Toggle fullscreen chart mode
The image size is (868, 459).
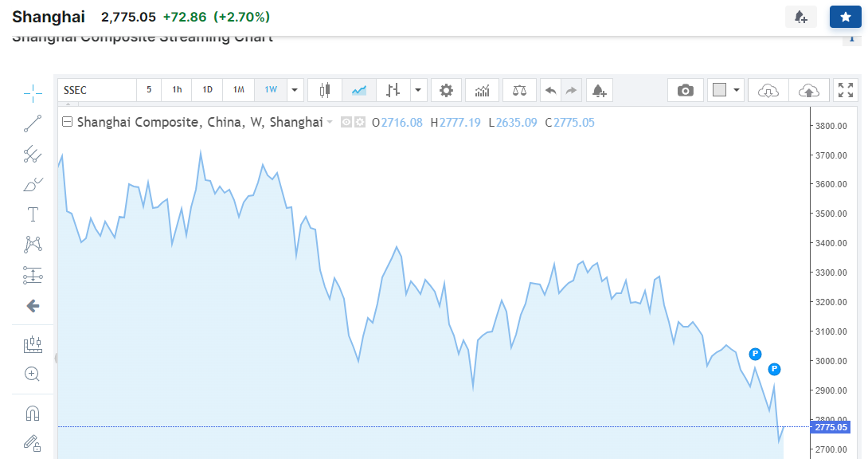[x=845, y=90]
